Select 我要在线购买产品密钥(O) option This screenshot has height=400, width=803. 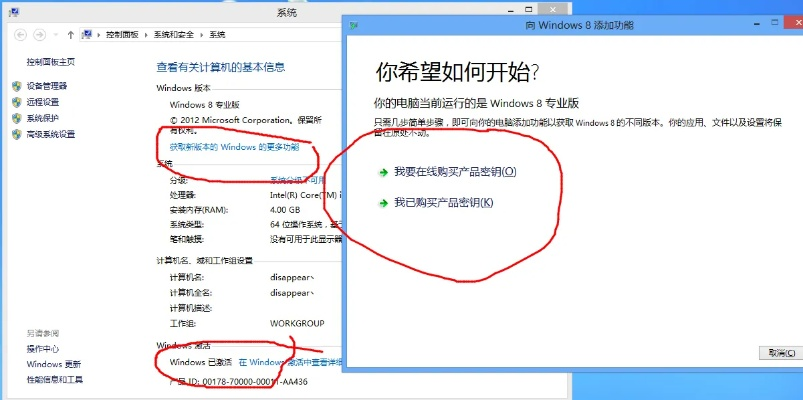[455, 172]
